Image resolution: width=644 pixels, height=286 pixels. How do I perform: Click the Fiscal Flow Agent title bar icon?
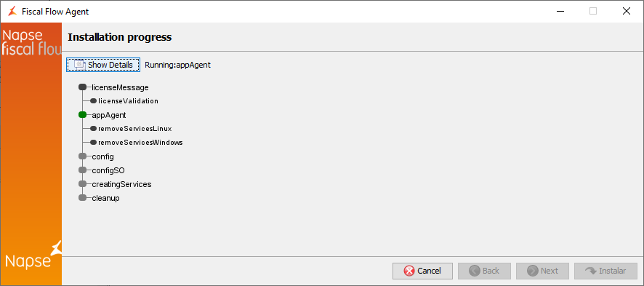[x=13, y=12]
